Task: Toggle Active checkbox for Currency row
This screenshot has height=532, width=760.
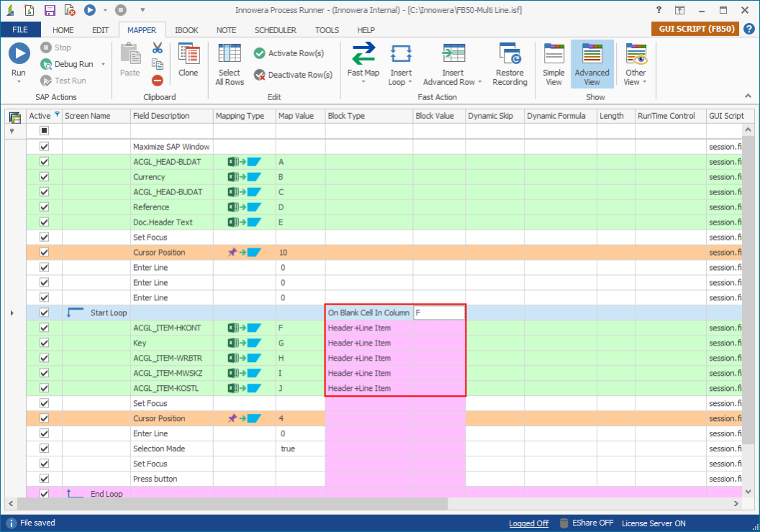Action: (x=44, y=177)
